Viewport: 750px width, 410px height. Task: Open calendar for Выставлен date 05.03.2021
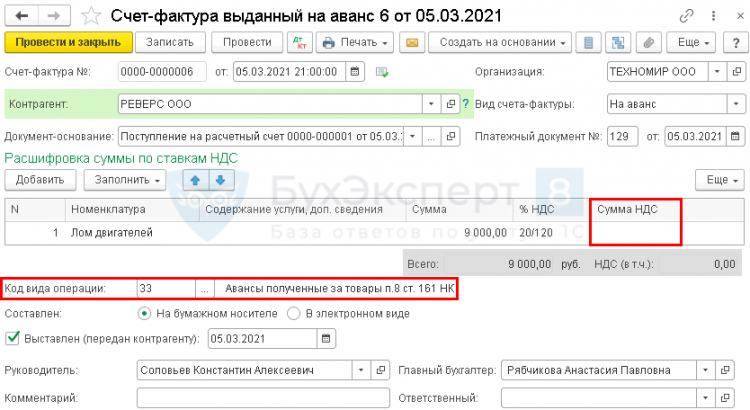326,339
